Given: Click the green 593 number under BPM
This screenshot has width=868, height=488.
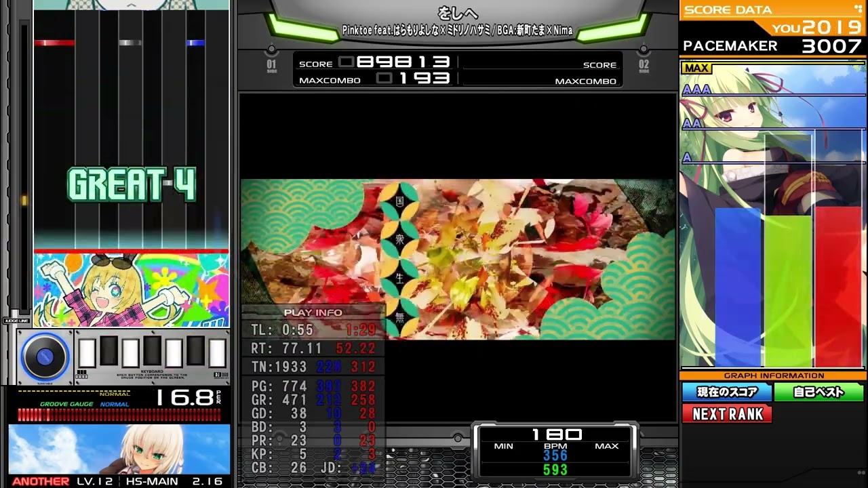Looking at the screenshot, I should 555,470.
